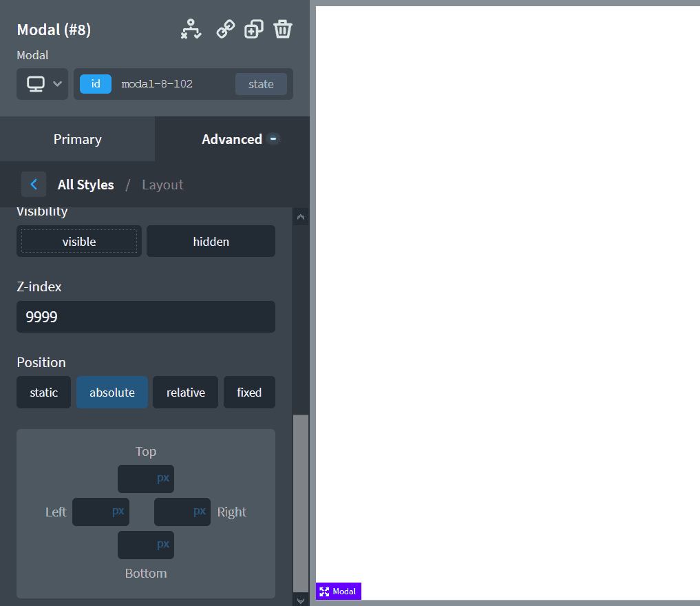
Task: Click the Layout breadcrumb
Action: click(162, 185)
